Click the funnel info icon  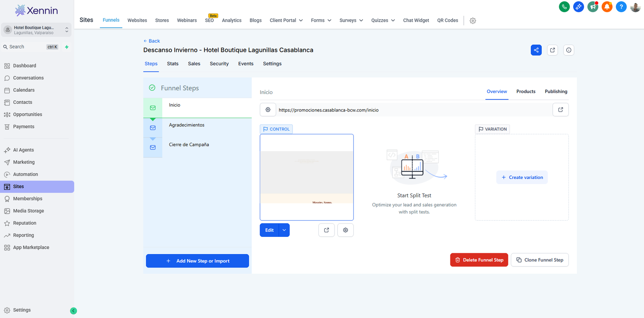[568, 50]
